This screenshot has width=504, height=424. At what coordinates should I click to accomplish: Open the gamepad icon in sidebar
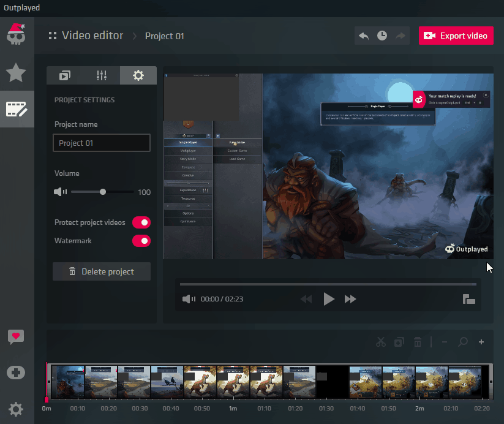[x=16, y=373]
